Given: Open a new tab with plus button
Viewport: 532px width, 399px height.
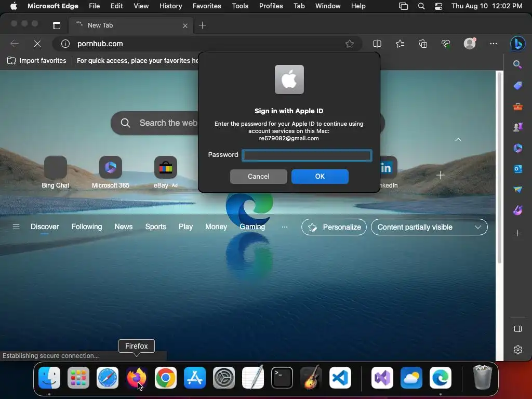Looking at the screenshot, I should (202, 25).
